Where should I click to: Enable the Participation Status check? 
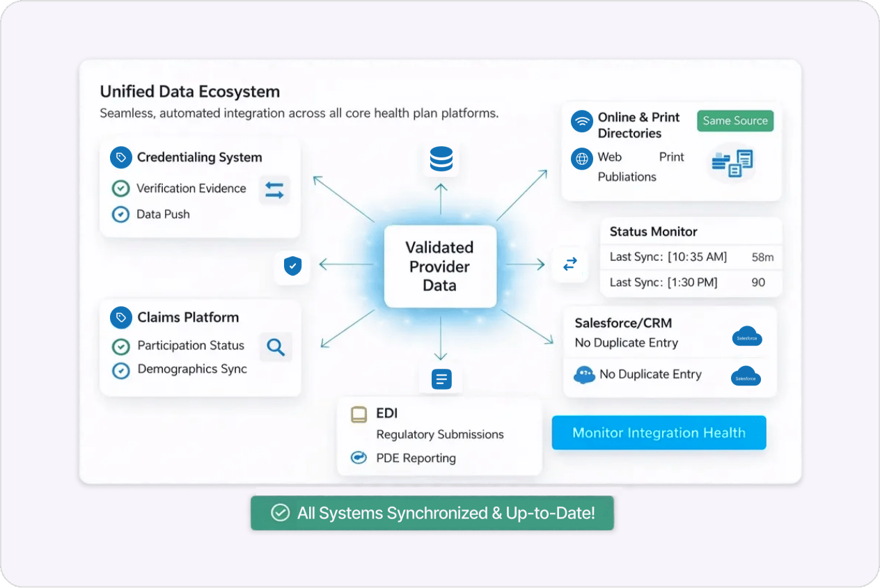[120, 345]
